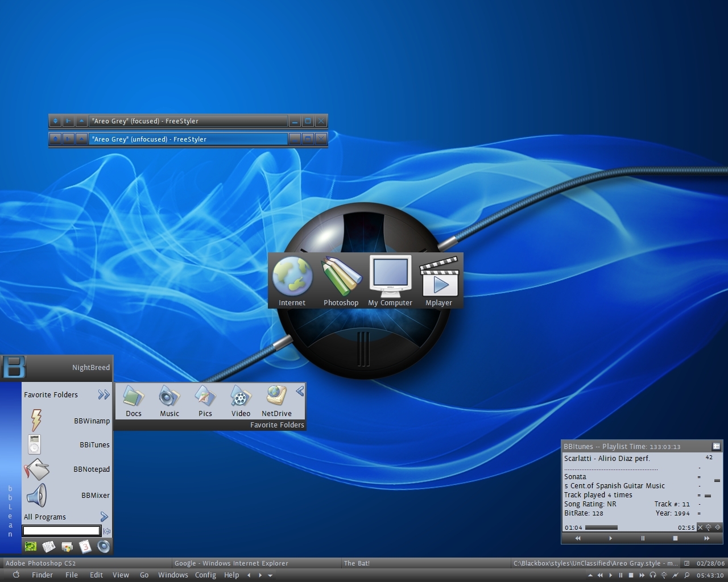Expand the All Programs arrow

(104, 517)
